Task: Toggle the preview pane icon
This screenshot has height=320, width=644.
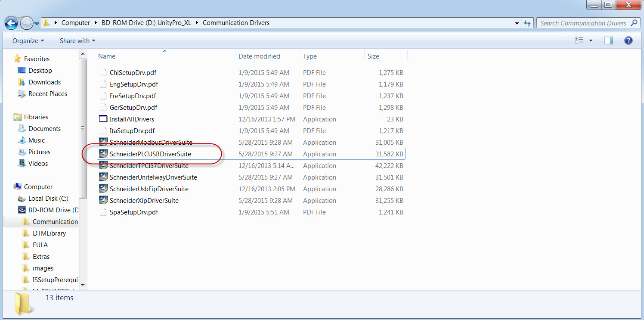Action: 608,40
